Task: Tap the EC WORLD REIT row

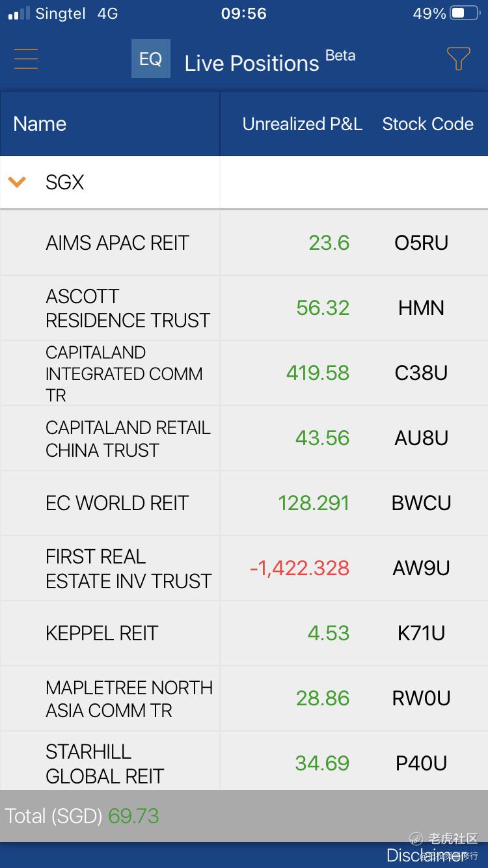Action: pos(117,503)
